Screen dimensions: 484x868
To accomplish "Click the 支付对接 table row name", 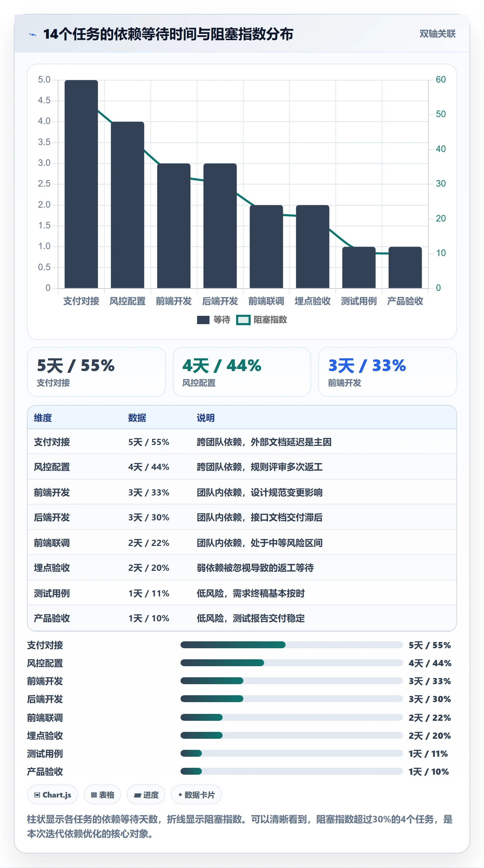I will tap(52, 442).
